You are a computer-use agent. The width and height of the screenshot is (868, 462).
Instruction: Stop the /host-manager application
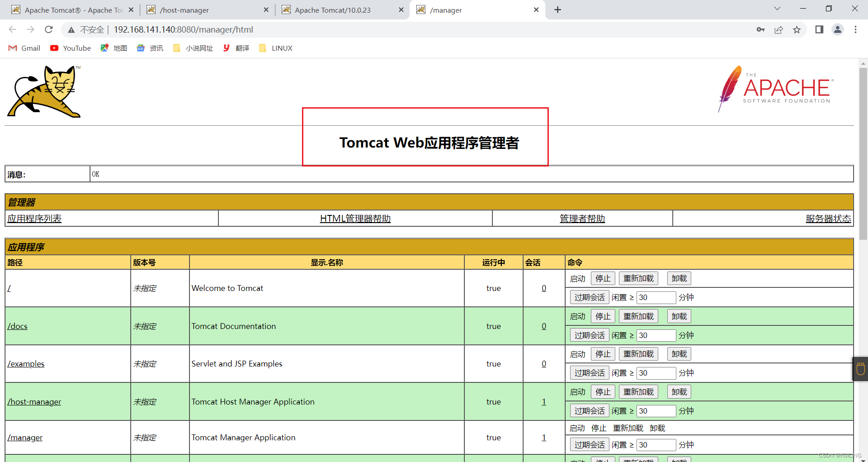coord(603,392)
